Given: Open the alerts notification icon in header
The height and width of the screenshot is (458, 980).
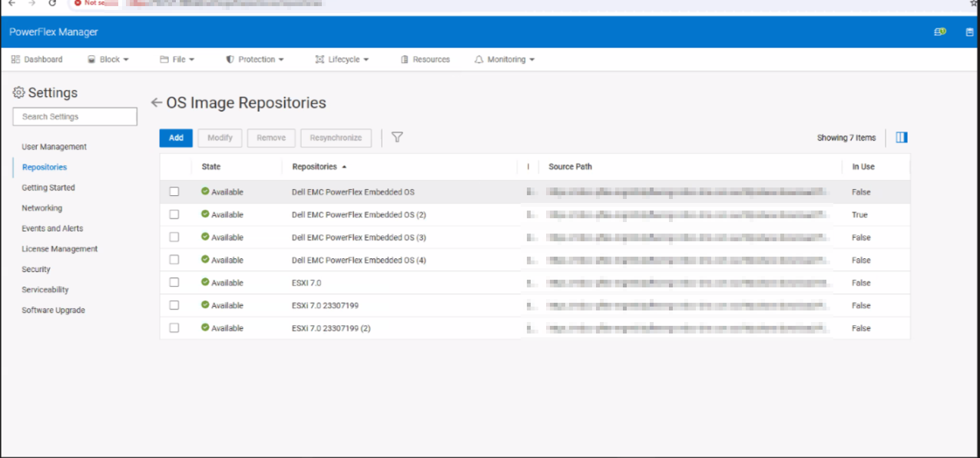Looking at the screenshot, I should point(939,32).
